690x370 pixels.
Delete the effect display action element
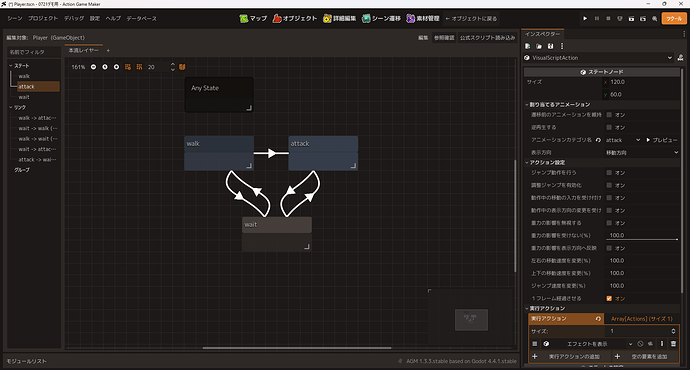[x=673, y=344]
